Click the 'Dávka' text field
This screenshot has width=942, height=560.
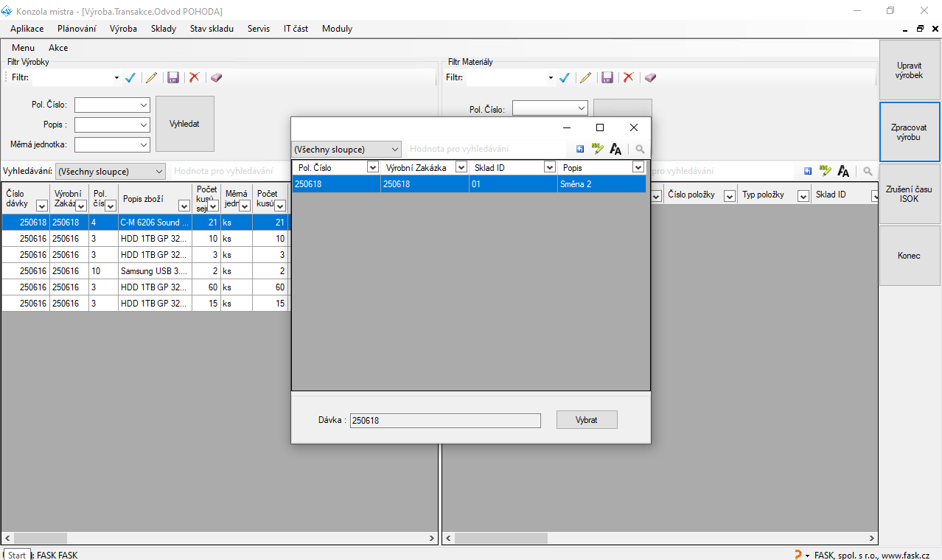[x=444, y=421]
